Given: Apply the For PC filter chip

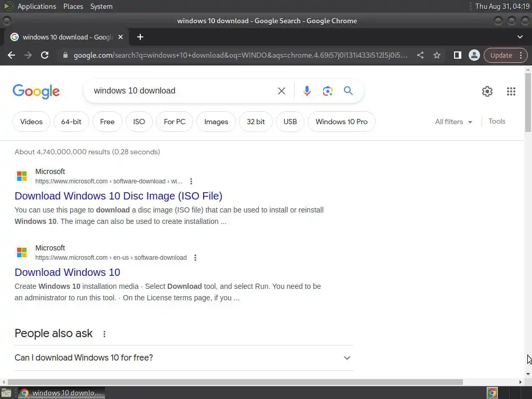Looking at the screenshot, I should click(175, 122).
